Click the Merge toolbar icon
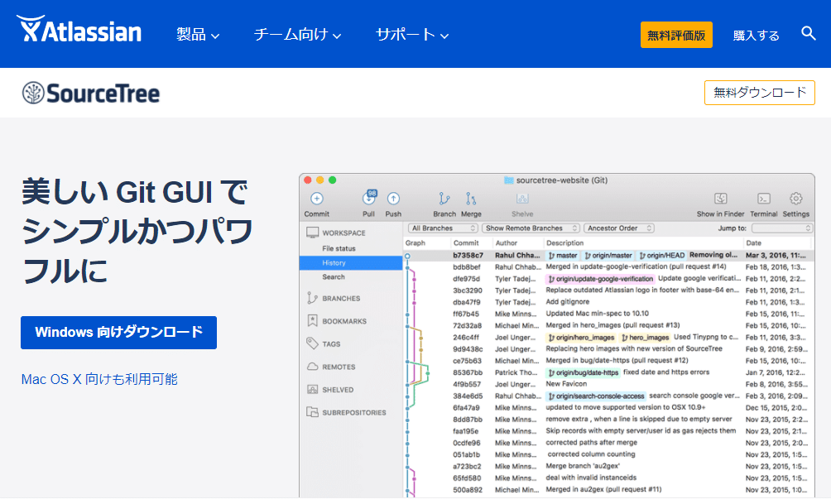This screenshot has height=504, width=831. click(x=471, y=199)
